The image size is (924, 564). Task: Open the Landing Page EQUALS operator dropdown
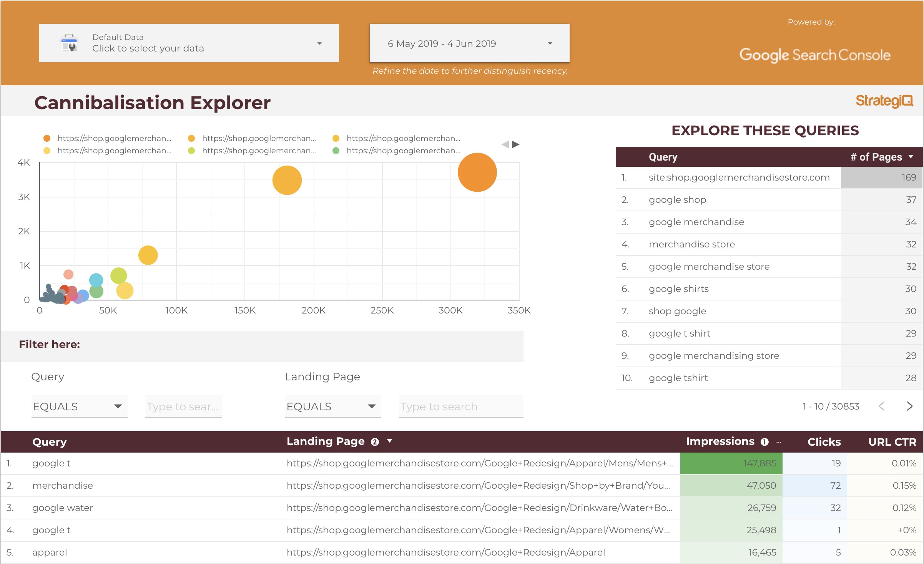point(333,406)
